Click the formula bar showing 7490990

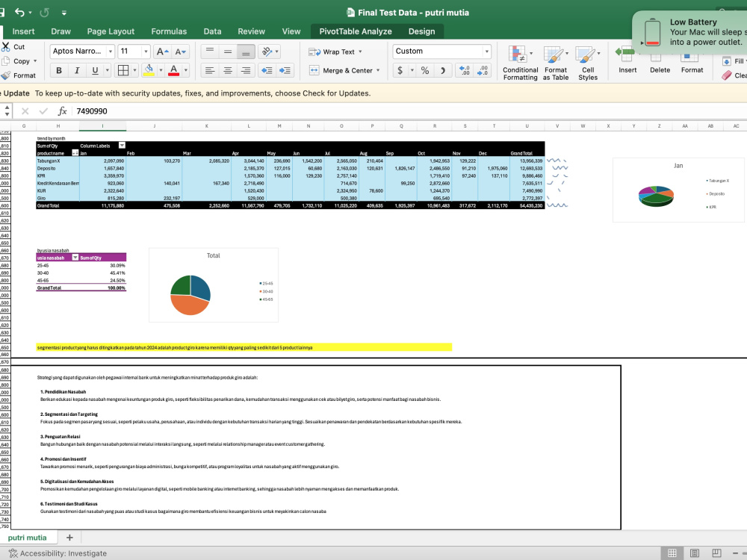tap(409, 111)
